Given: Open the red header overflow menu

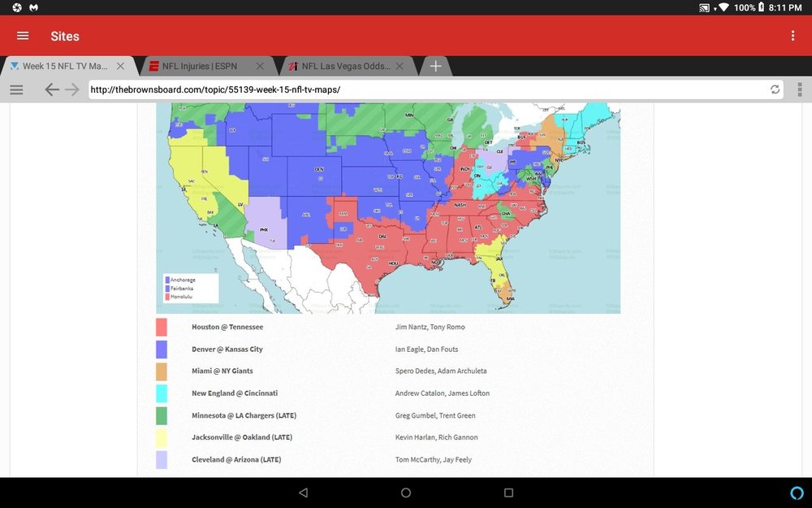Looking at the screenshot, I should click(793, 36).
